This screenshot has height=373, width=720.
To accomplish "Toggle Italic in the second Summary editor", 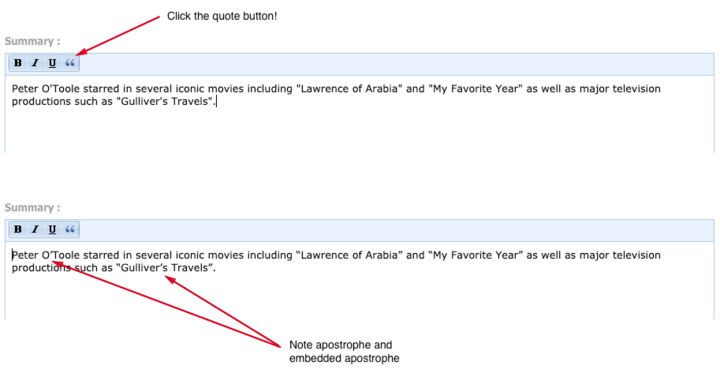I will click(x=35, y=229).
